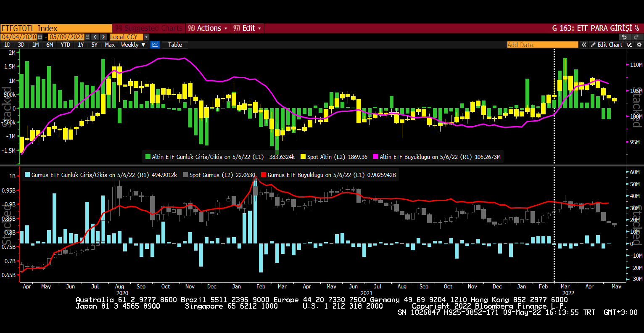Click yellow Spot Altin legend swatch
This screenshot has height=333, width=644.
point(303,157)
